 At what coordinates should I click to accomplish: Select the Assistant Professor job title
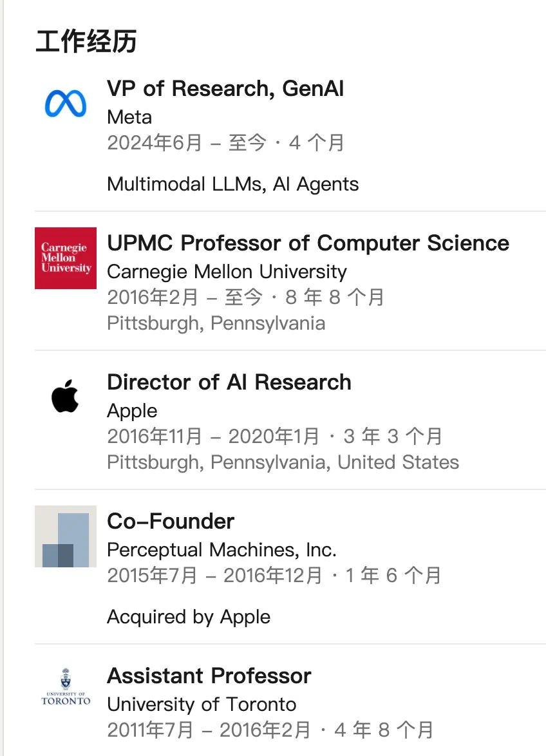point(209,676)
